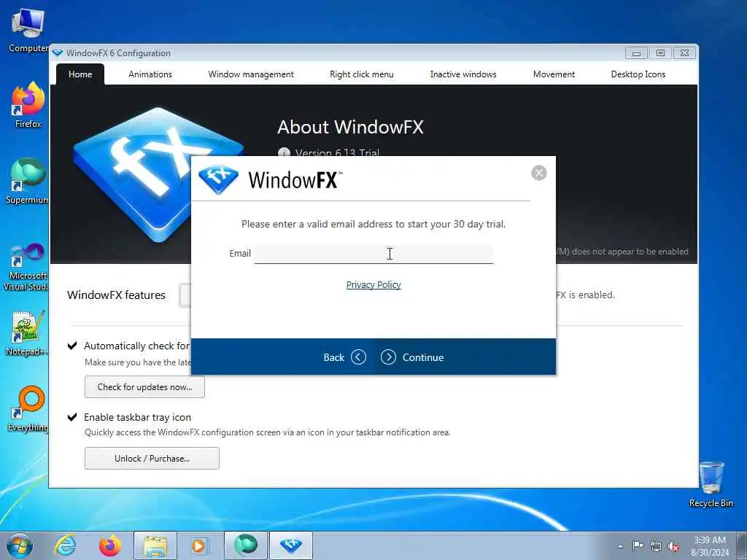Click the taskbar clock showing 3:39 AM
The image size is (747, 560).
[710, 546]
